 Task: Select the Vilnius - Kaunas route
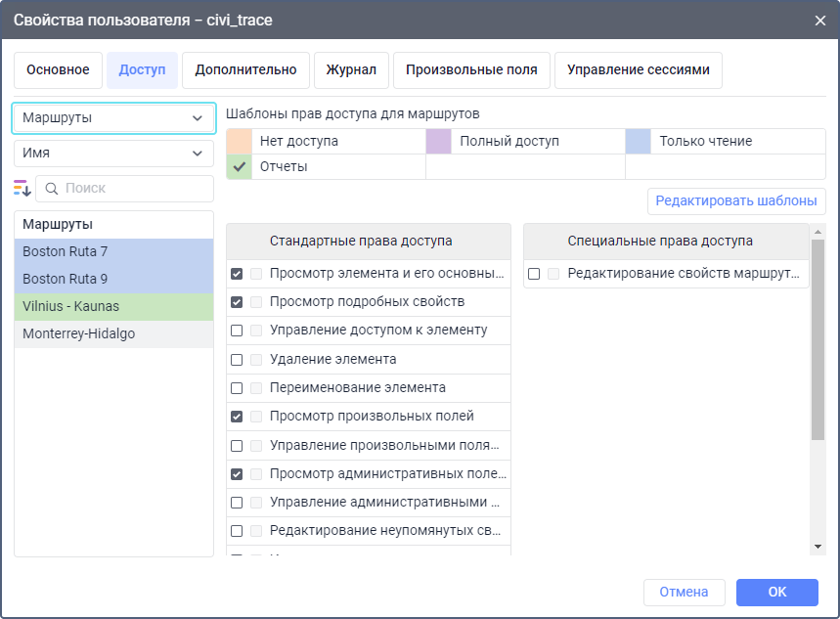(113, 306)
